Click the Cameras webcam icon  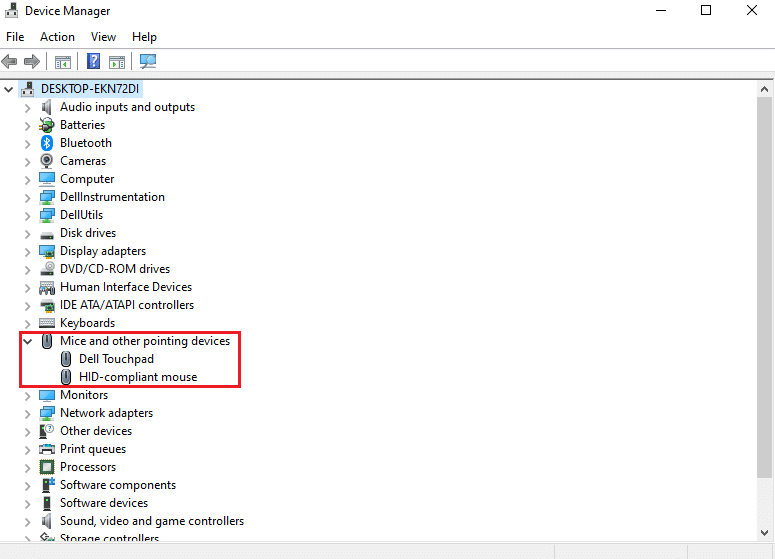coord(47,161)
